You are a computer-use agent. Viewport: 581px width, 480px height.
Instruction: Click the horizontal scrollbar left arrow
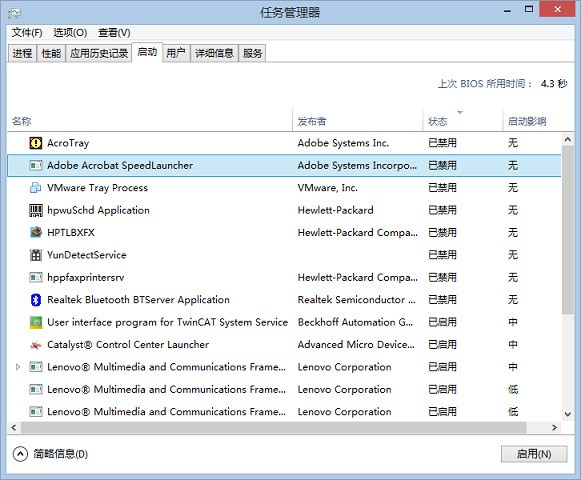[14, 427]
